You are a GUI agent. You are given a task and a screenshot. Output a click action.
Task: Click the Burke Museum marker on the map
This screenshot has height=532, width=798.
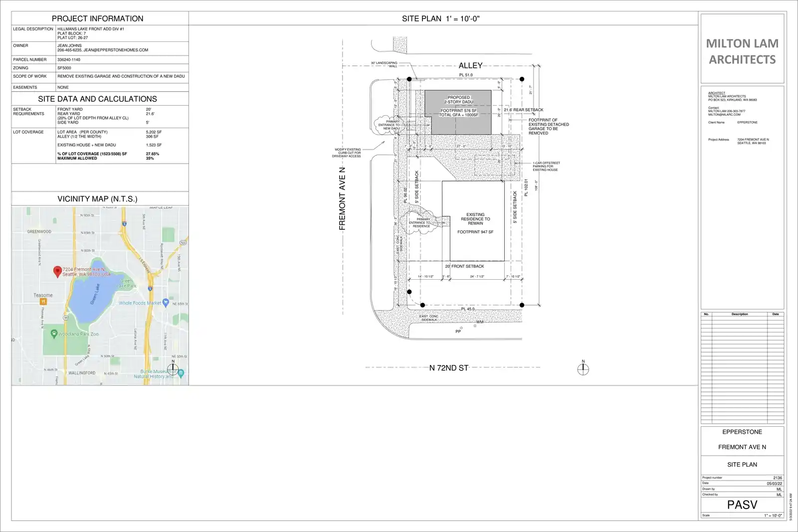click(x=181, y=372)
